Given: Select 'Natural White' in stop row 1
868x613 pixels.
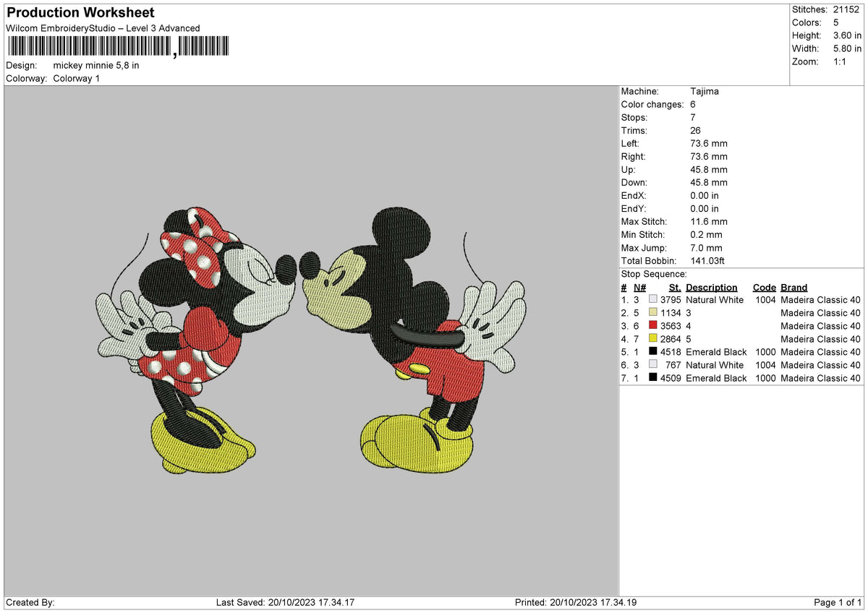Looking at the screenshot, I should click(x=715, y=300).
